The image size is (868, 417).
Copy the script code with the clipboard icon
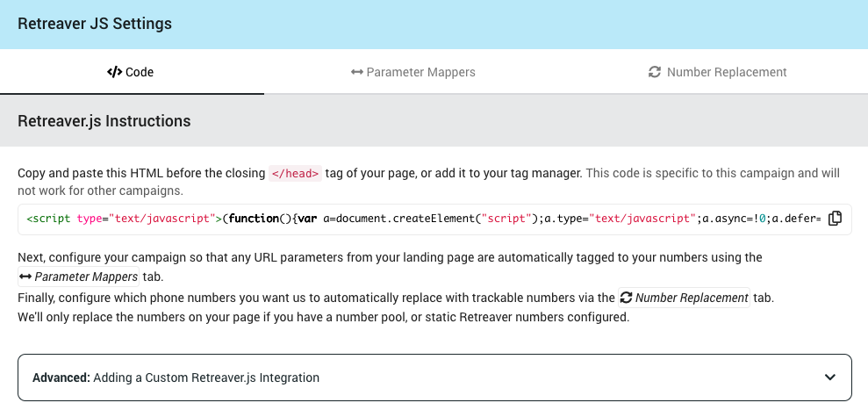[836, 219]
